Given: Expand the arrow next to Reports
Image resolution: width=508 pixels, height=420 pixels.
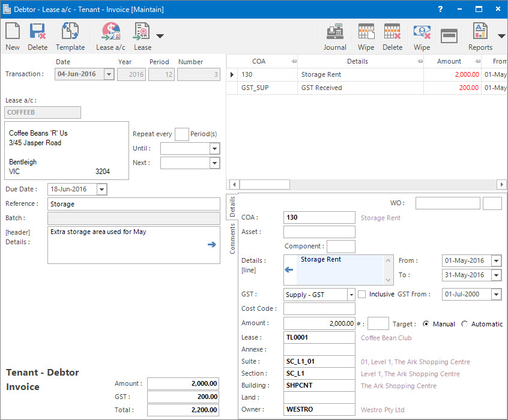Looking at the screenshot, I should click(501, 36).
